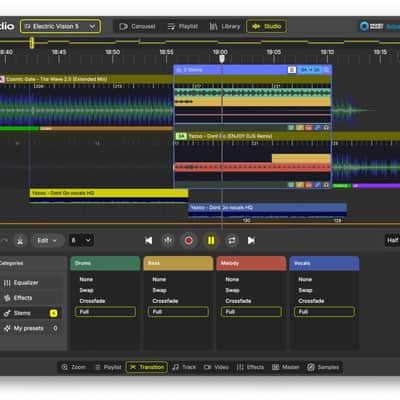Select the Full option under Melody

(251, 312)
